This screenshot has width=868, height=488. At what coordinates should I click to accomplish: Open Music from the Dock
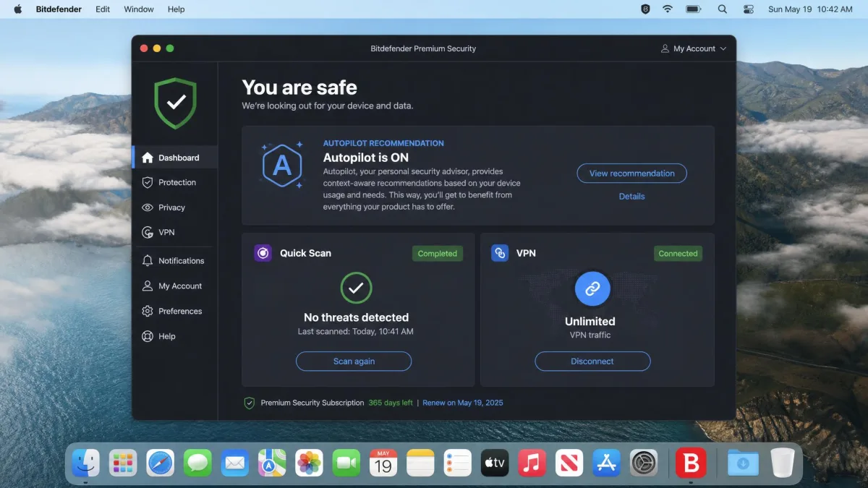[x=532, y=463]
